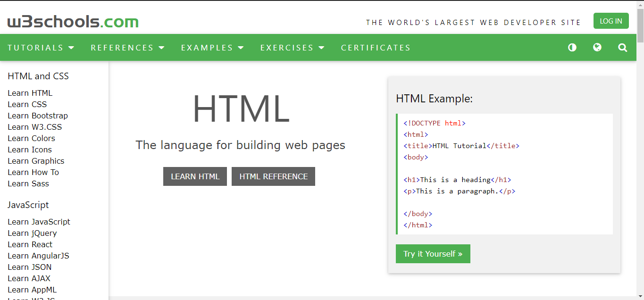
Task: Click the Learn HTML button
Action: click(x=195, y=176)
